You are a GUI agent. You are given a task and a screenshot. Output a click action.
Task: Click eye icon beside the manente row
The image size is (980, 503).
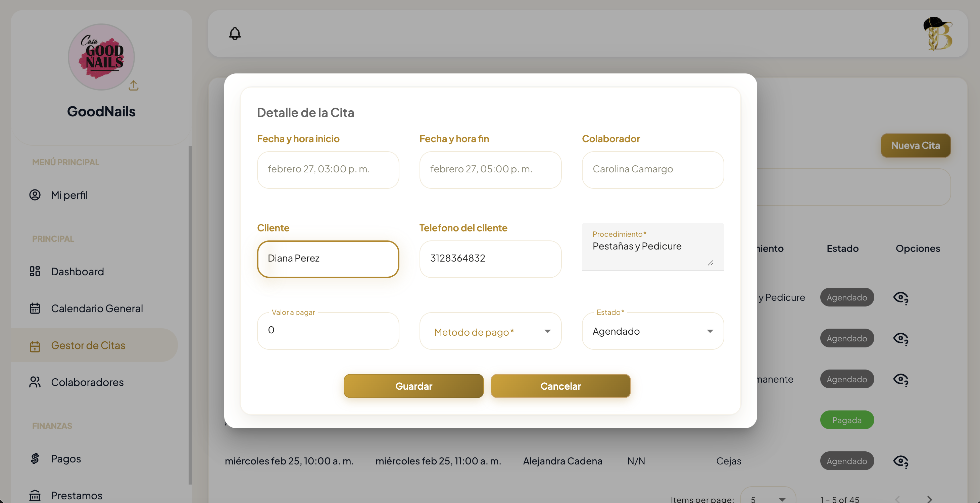[x=900, y=380]
